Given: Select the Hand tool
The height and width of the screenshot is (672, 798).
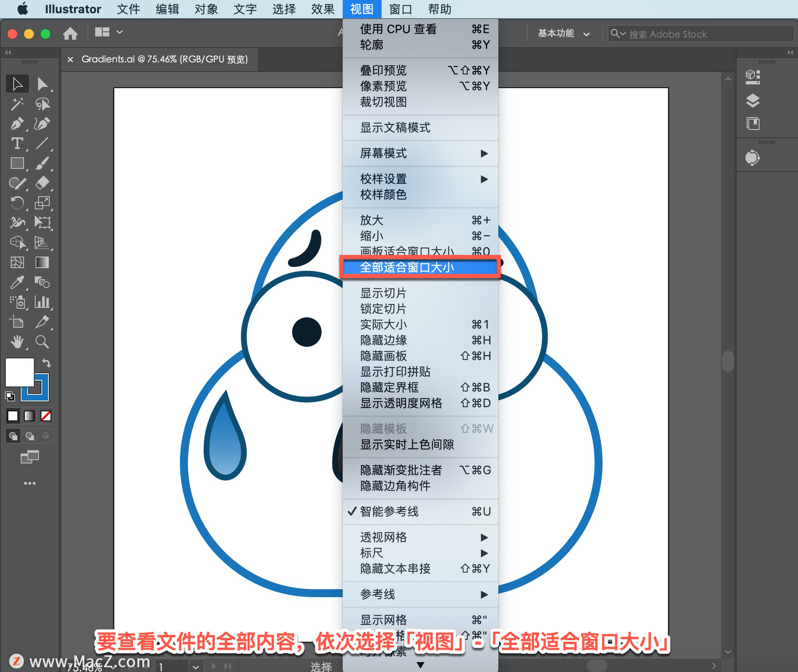Looking at the screenshot, I should tap(17, 342).
